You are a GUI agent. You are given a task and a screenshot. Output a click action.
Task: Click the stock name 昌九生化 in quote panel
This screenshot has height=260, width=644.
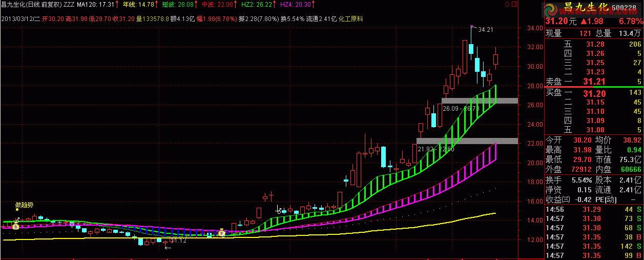pos(587,8)
